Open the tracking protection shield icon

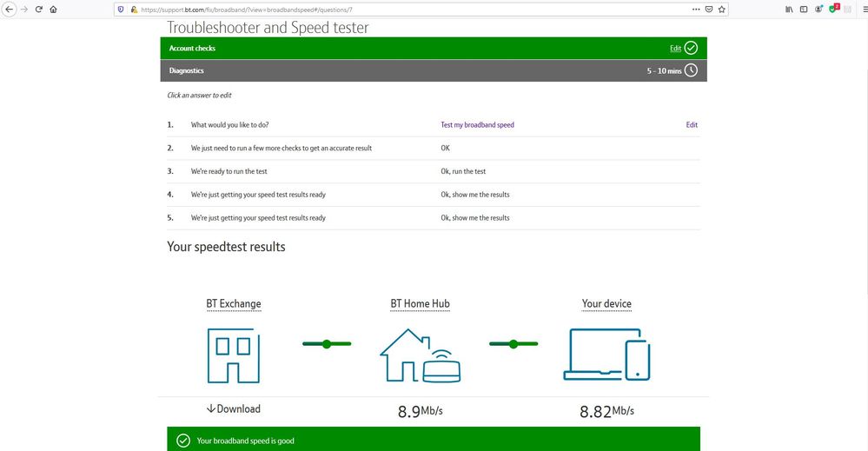pos(121,9)
